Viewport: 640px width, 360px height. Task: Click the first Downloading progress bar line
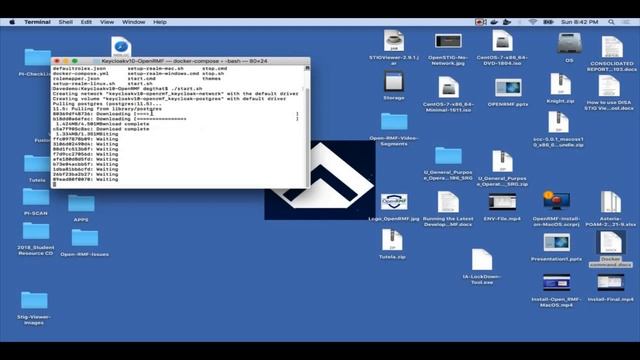(176, 114)
